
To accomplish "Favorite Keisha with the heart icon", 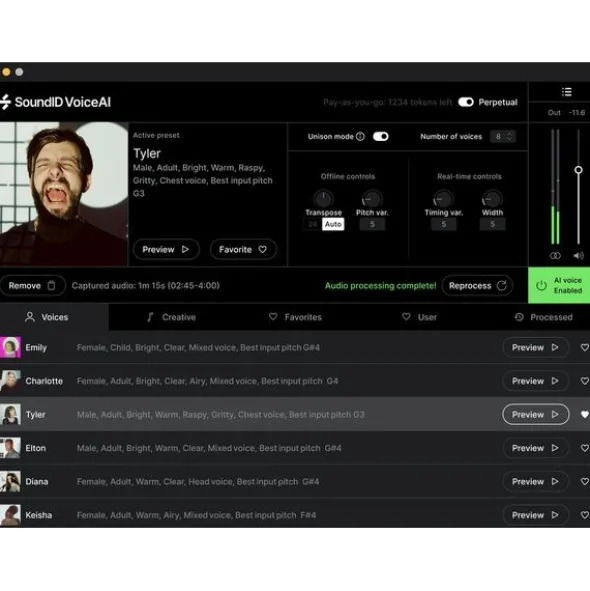I will [x=584, y=515].
